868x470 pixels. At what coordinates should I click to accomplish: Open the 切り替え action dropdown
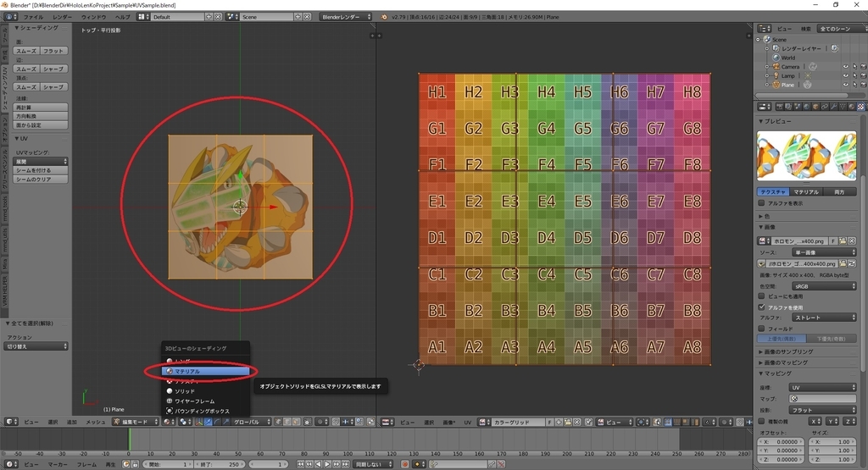pyautogui.click(x=36, y=346)
